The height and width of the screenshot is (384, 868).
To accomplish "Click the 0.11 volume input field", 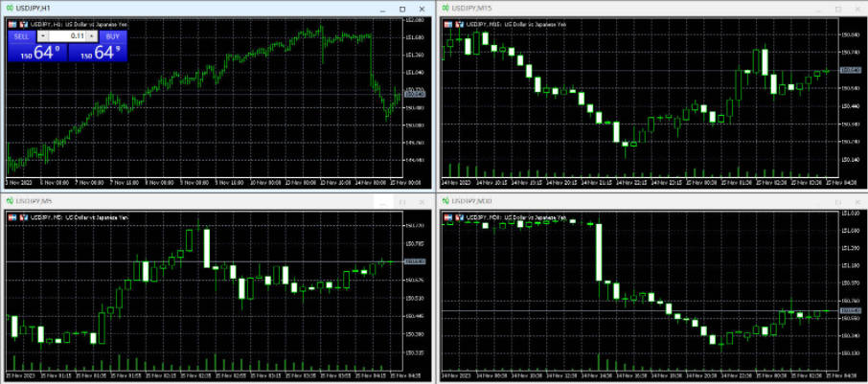I will click(68, 35).
